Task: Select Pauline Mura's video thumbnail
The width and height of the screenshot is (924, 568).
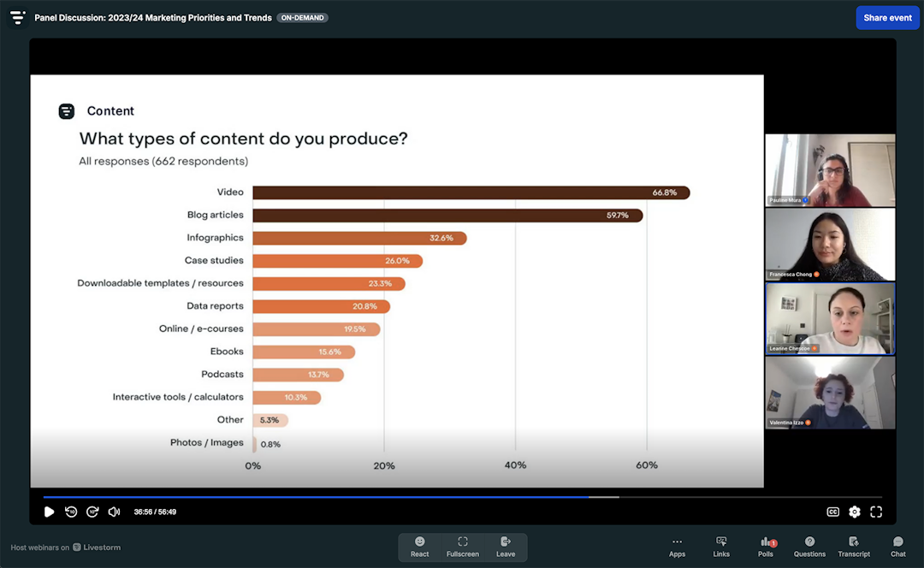Action: click(x=830, y=170)
